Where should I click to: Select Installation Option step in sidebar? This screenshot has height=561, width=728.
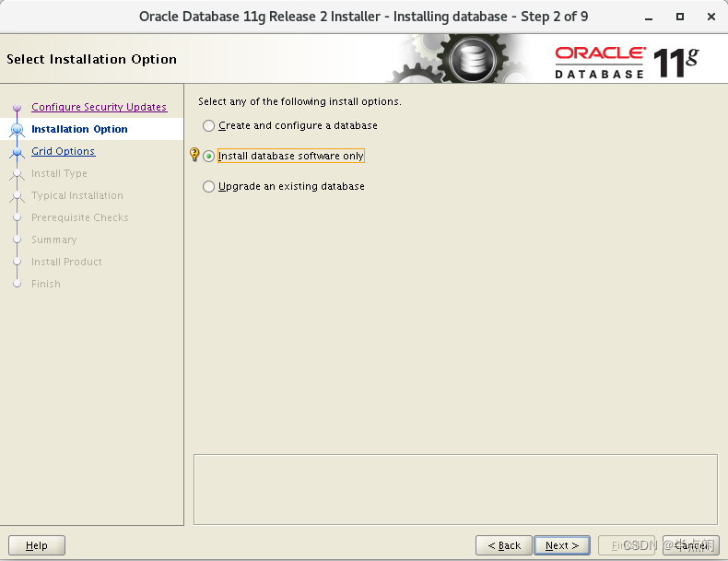pos(79,129)
